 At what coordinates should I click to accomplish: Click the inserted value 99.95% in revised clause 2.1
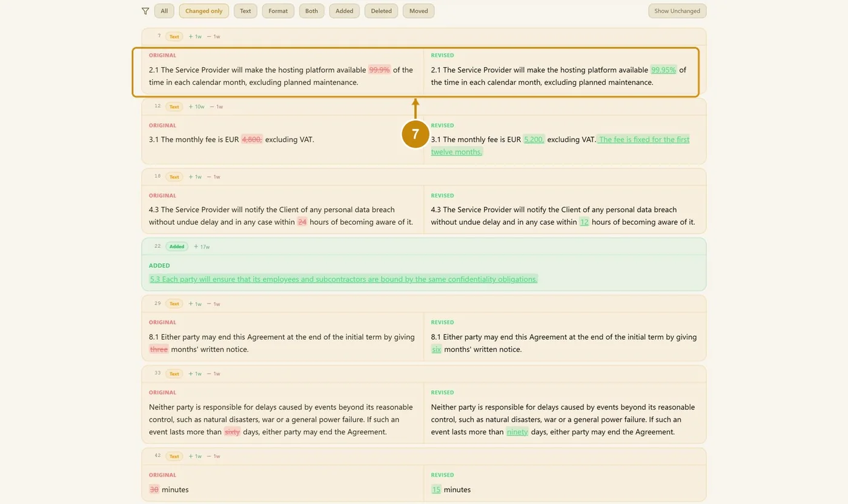coord(663,70)
